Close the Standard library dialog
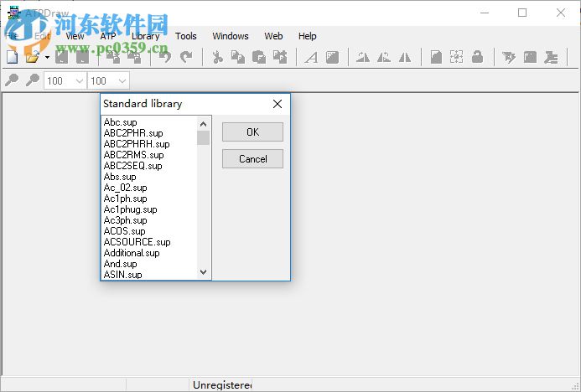This screenshot has width=581, height=392. coord(278,104)
